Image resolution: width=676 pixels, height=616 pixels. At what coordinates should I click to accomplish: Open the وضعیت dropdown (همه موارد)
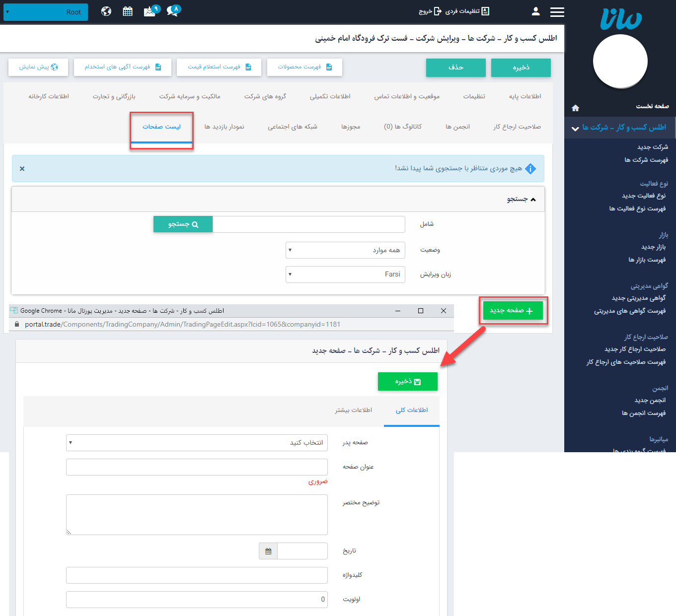click(345, 250)
